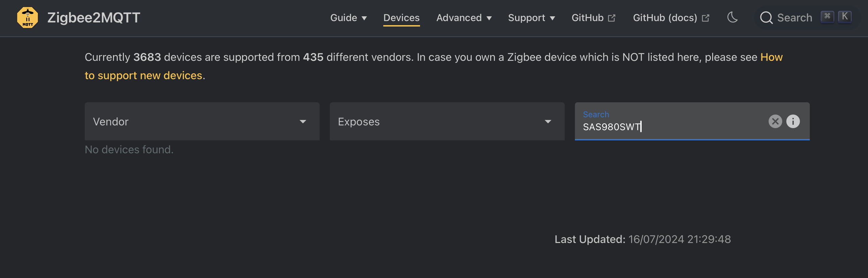Expand the Support menu
Screen dimensions: 868x278
[531, 18]
